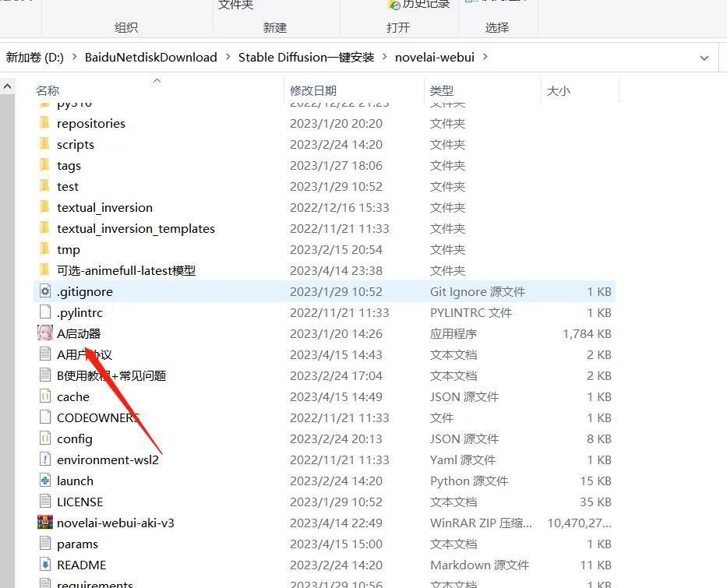
Task: Sort by the 大小 column header
Action: coord(558,90)
